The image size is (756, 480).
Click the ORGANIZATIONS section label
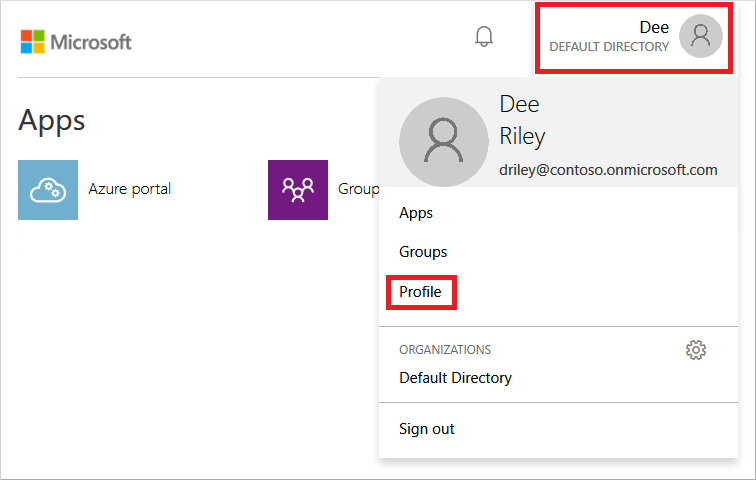tap(445, 350)
